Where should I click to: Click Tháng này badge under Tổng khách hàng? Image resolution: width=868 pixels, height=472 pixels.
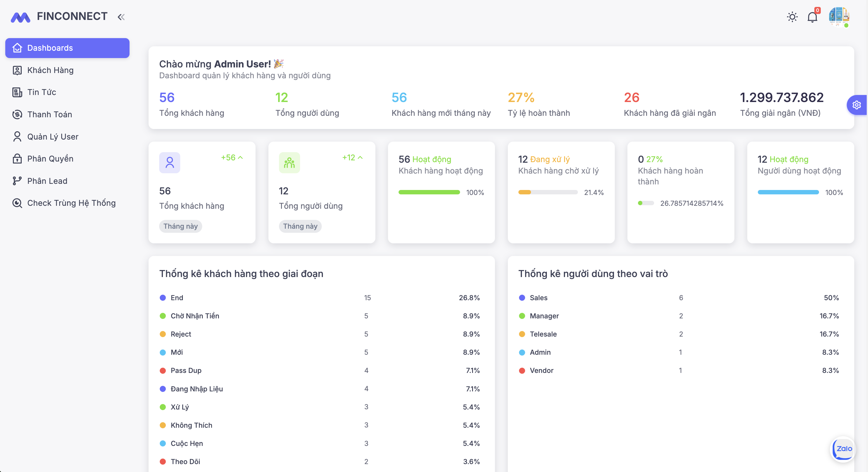pos(180,226)
